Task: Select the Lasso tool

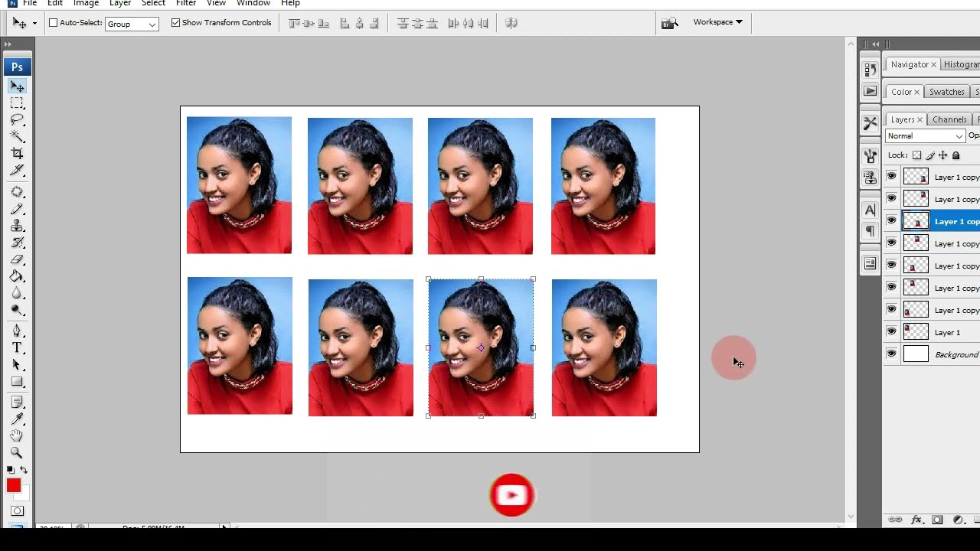Action: point(17,120)
